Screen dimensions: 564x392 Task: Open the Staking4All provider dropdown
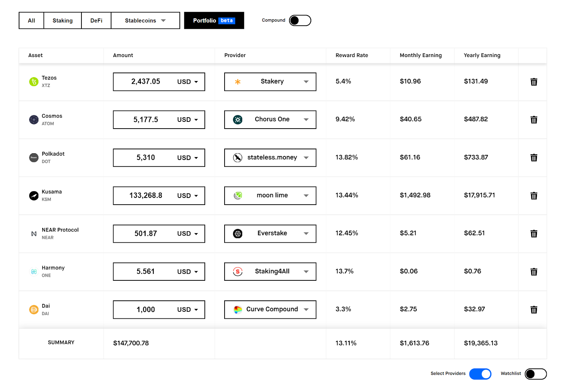270,272
